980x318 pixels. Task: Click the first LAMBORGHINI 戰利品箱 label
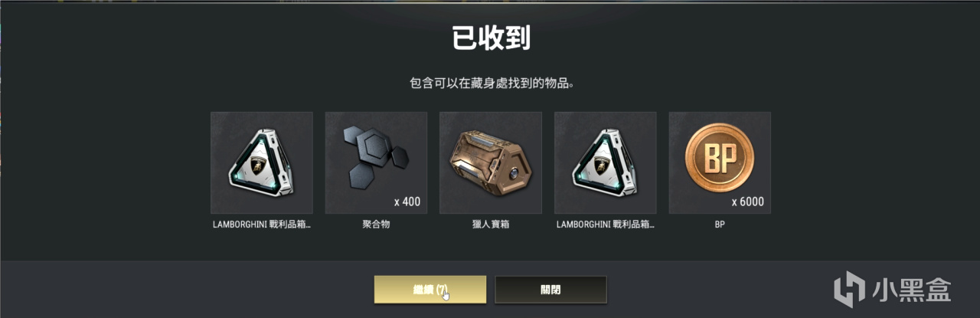262,225
